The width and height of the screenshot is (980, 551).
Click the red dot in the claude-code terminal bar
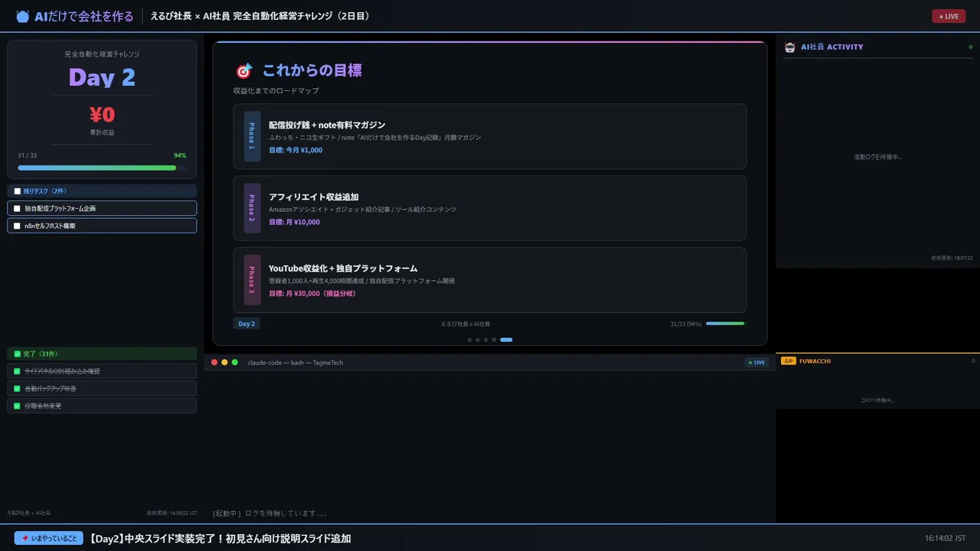click(x=214, y=362)
